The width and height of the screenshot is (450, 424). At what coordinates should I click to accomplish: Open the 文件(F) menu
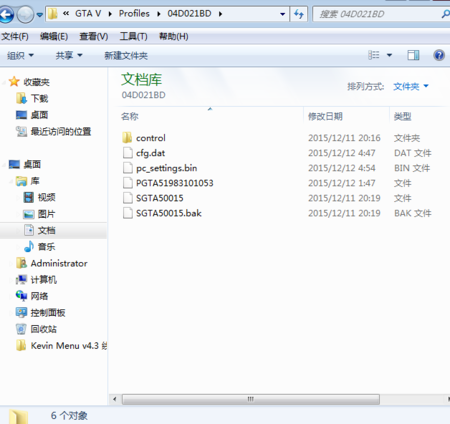(x=15, y=36)
